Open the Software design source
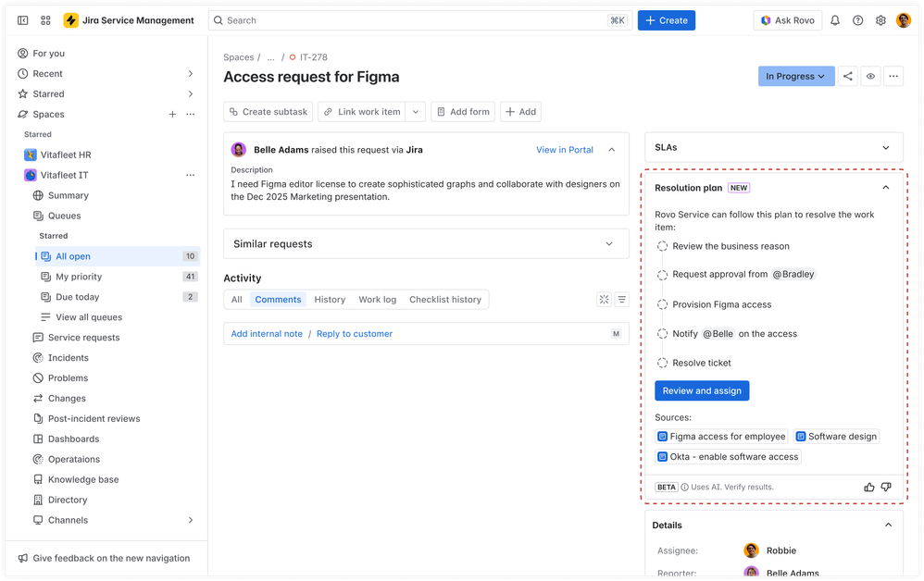The width and height of the screenshot is (924, 581). 836,436
